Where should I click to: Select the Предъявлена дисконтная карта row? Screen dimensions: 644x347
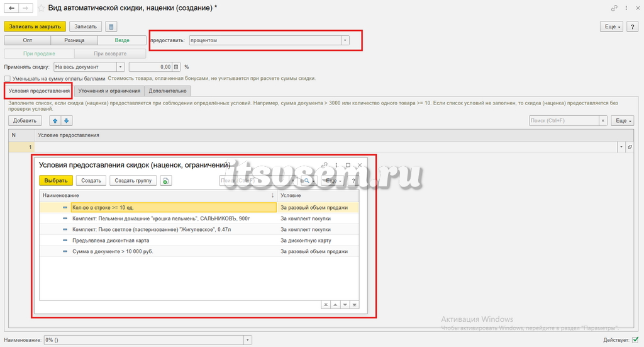pyautogui.click(x=199, y=241)
